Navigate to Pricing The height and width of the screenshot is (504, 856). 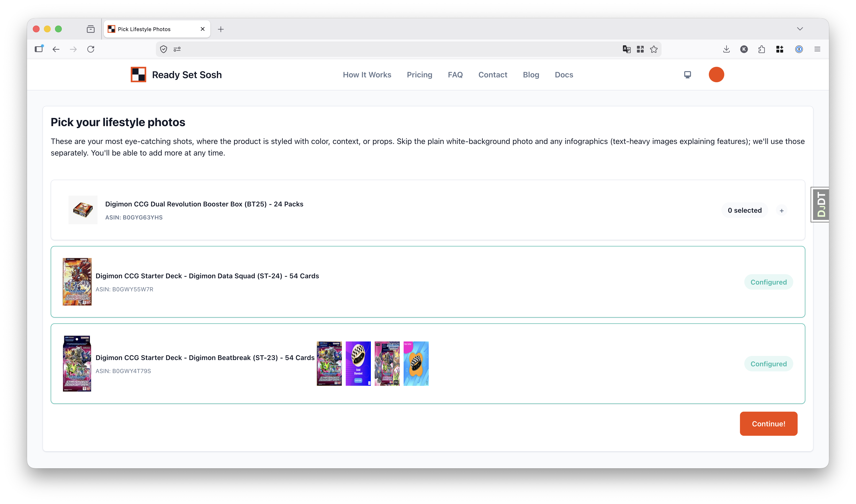click(x=420, y=75)
